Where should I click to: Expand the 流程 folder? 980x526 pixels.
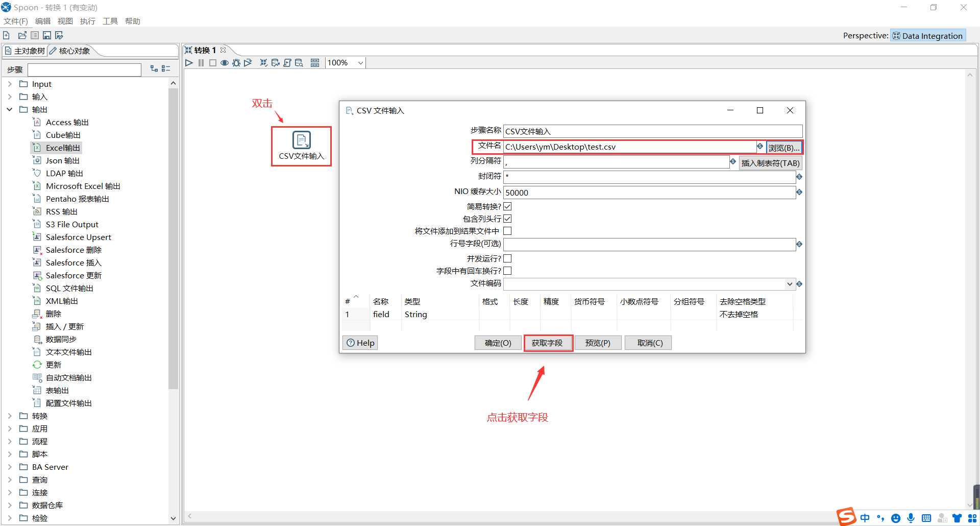click(x=10, y=441)
